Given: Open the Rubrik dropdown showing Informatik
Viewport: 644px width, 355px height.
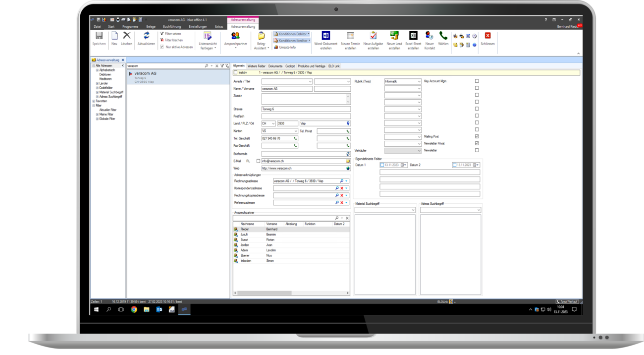Looking at the screenshot, I should [x=419, y=81].
